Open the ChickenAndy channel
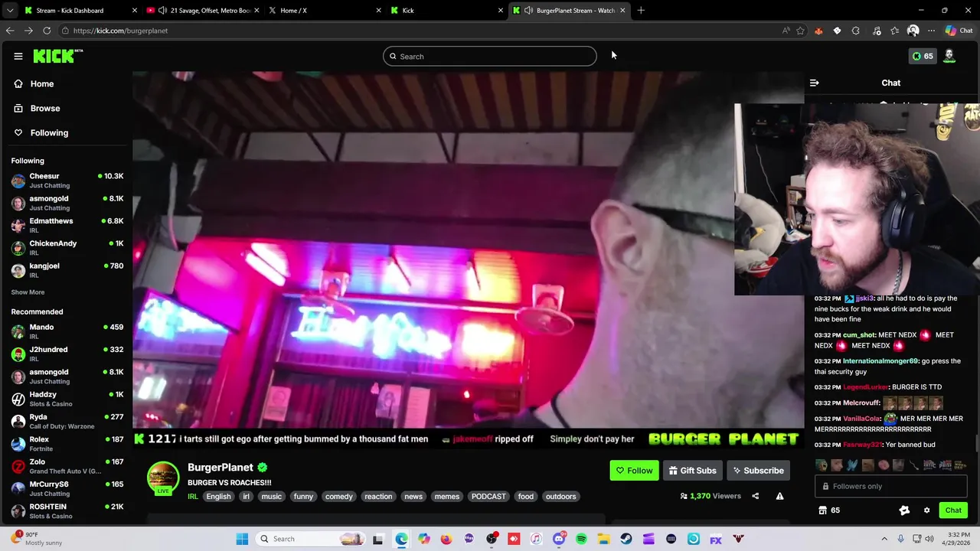Image resolution: width=980 pixels, height=551 pixels. (x=67, y=248)
